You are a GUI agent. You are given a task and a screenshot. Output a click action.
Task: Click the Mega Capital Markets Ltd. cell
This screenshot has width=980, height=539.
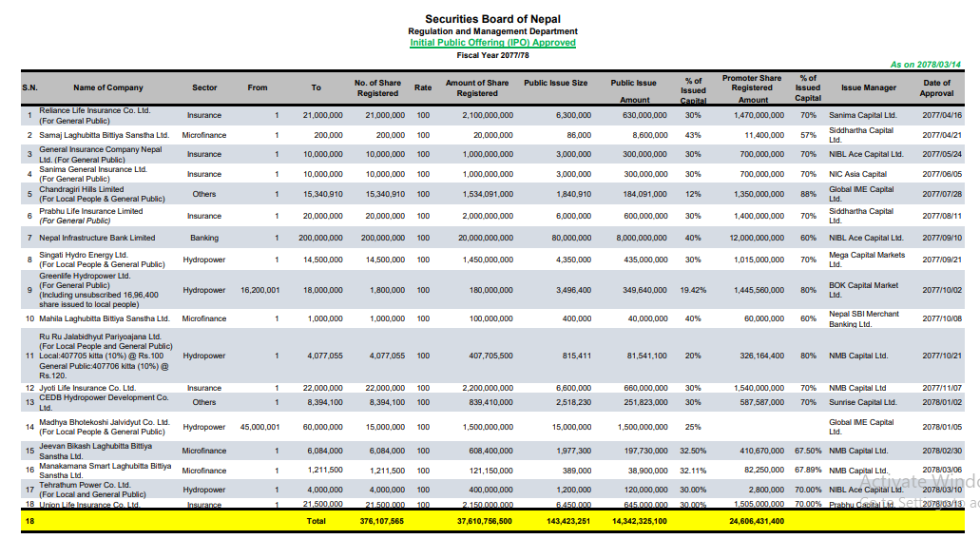[x=866, y=259]
